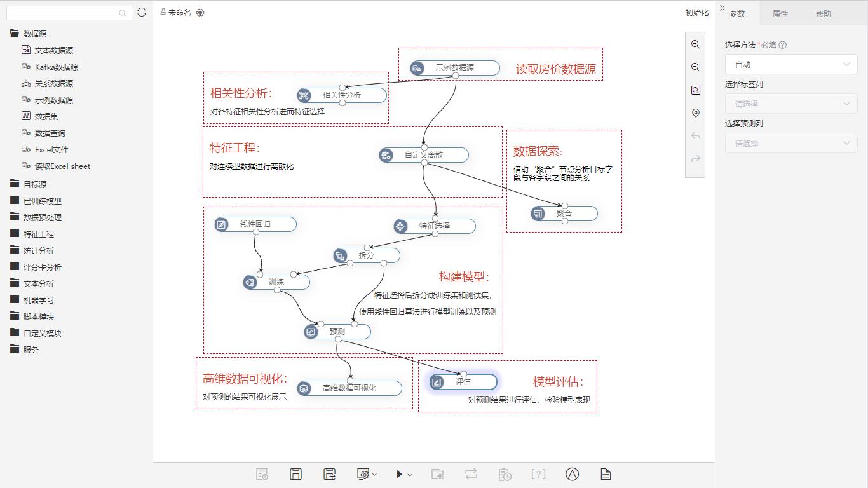The image size is (868, 488).
Task: Click the run workflow play icon
Action: [400, 474]
